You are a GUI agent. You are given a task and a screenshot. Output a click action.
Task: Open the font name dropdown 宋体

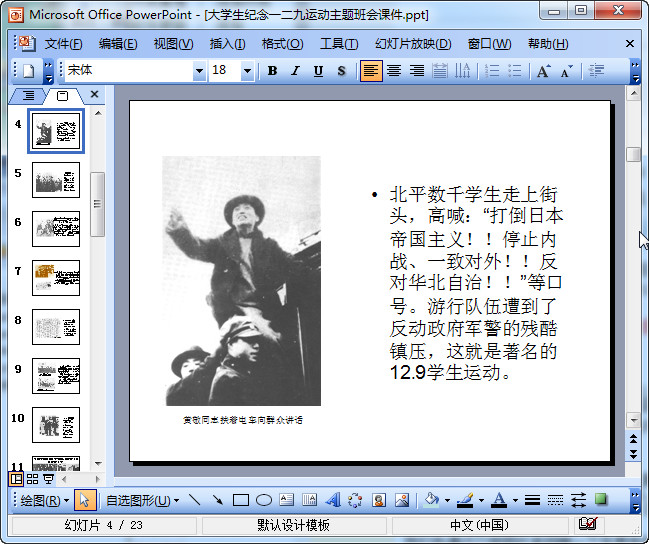[199, 71]
